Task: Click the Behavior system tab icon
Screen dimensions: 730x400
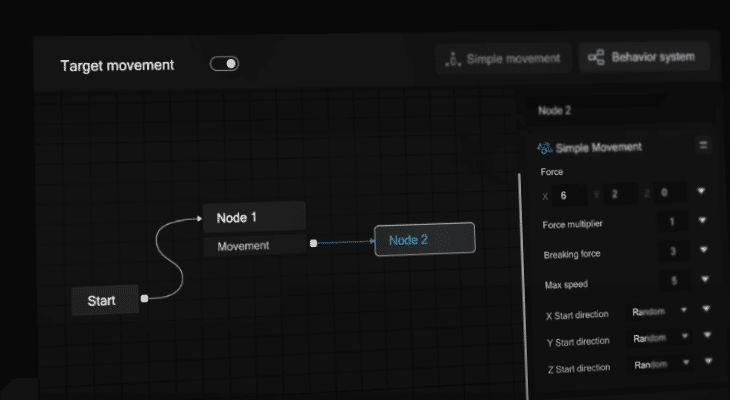Action: click(596, 57)
